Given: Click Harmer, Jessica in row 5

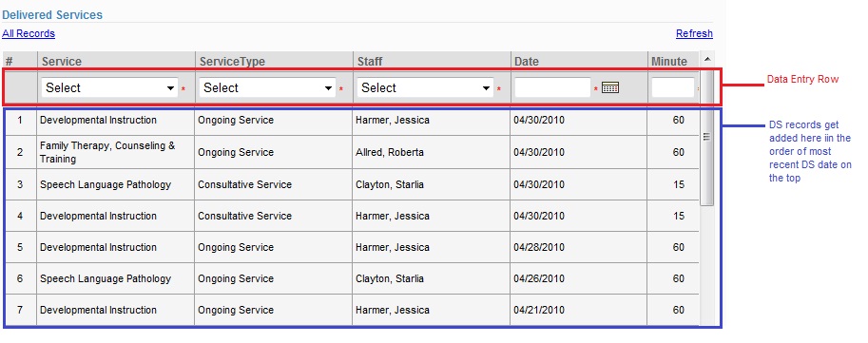Looking at the screenshot, I should point(393,247).
